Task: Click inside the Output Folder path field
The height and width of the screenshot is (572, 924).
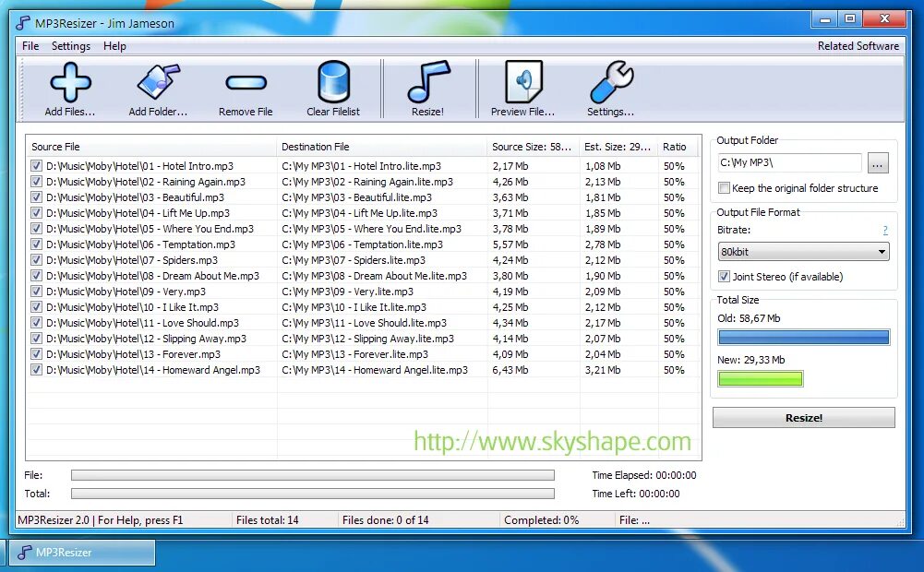Action: (789, 162)
